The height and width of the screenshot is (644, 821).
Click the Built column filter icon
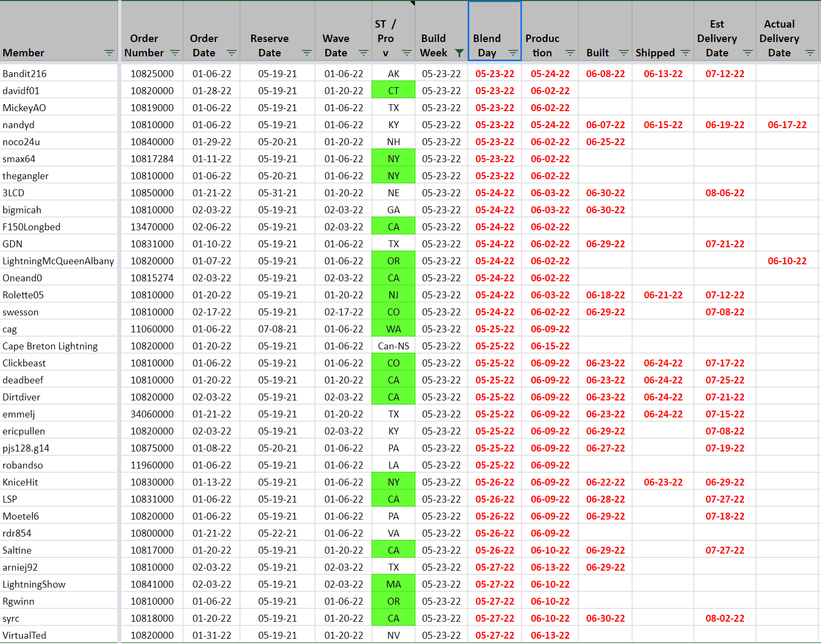click(624, 53)
